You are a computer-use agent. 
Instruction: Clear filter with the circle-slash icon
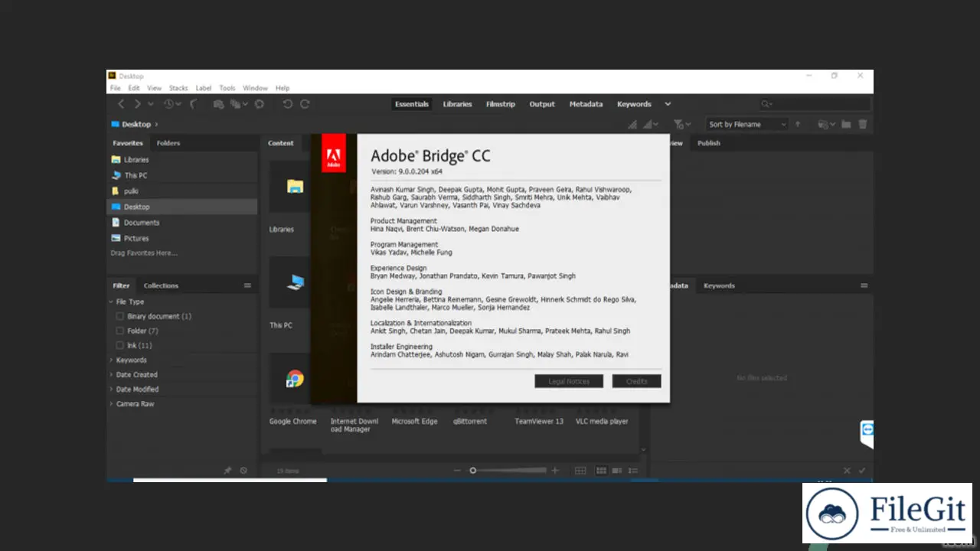coord(243,471)
